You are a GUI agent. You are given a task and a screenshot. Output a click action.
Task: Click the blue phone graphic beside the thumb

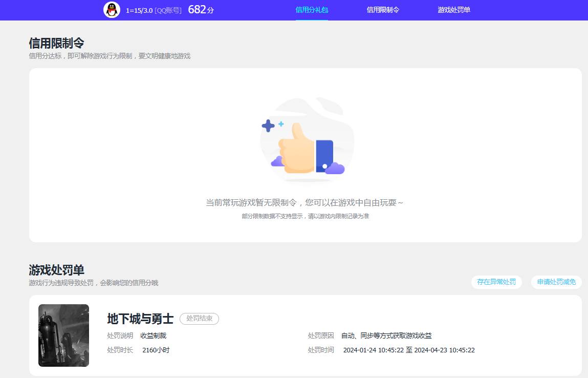[325, 154]
